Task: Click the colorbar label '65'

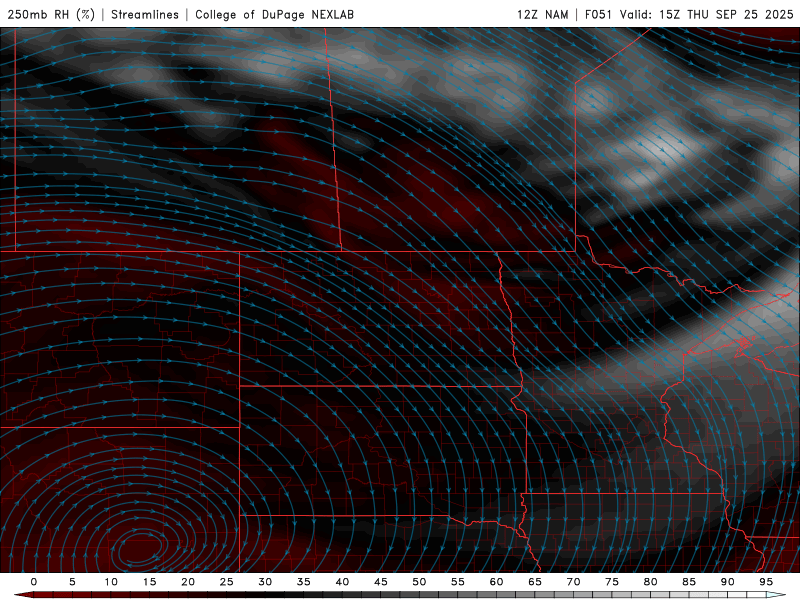Action: [x=535, y=582]
